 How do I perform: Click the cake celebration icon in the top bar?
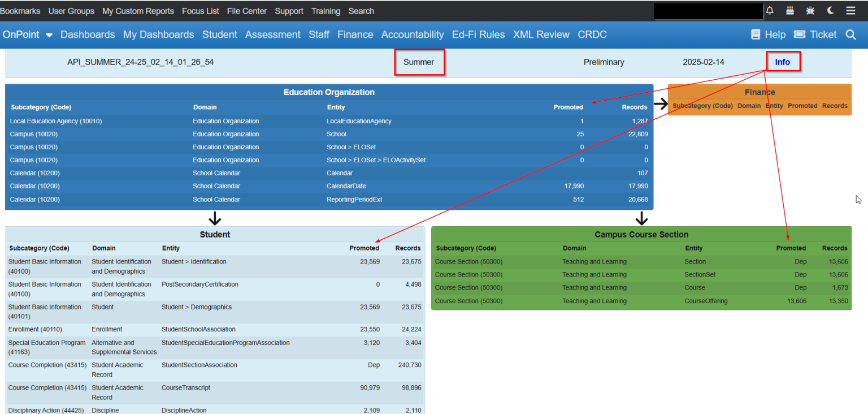tap(789, 10)
